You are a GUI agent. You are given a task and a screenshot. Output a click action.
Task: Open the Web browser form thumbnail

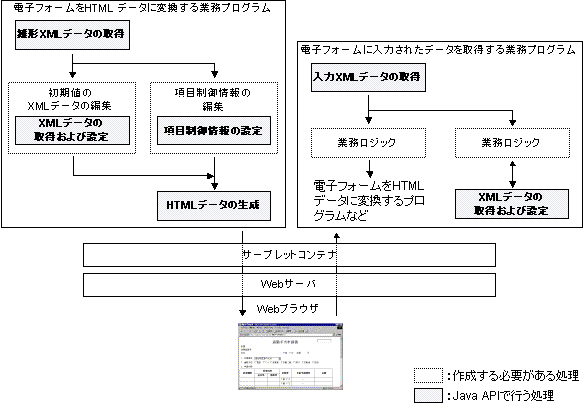click(290, 357)
